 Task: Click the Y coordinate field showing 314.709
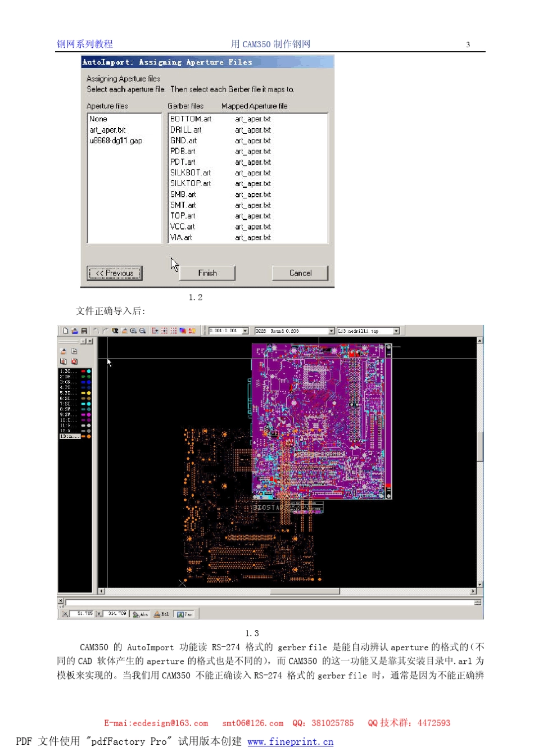pyautogui.click(x=116, y=613)
